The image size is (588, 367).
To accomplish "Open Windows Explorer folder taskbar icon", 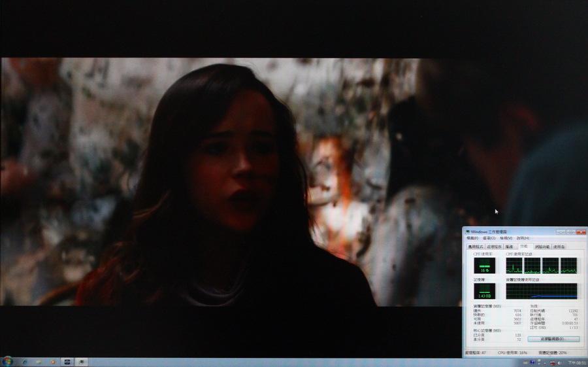I will pos(39,362).
